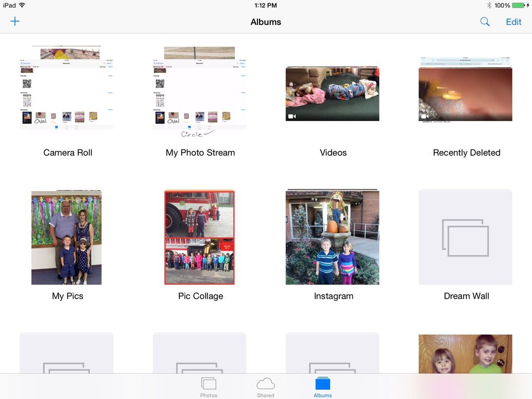Tap the Bluetooth icon in status bar
Screen dimensions: 532x399
click(489, 5)
